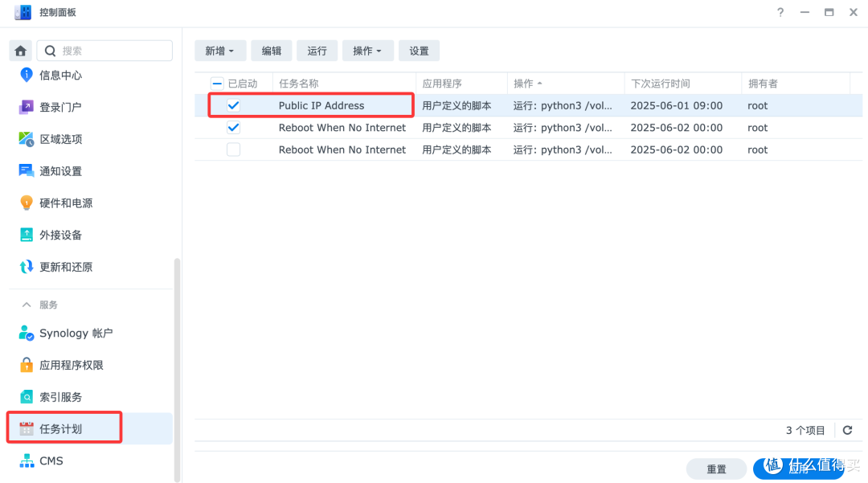This screenshot has width=868, height=483.
Task: Refresh the task list
Action: pos(848,430)
